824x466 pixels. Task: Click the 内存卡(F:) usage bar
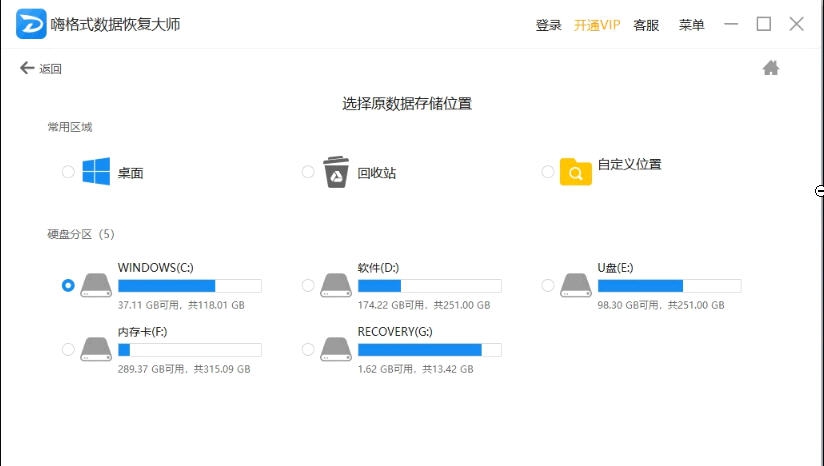coord(190,350)
